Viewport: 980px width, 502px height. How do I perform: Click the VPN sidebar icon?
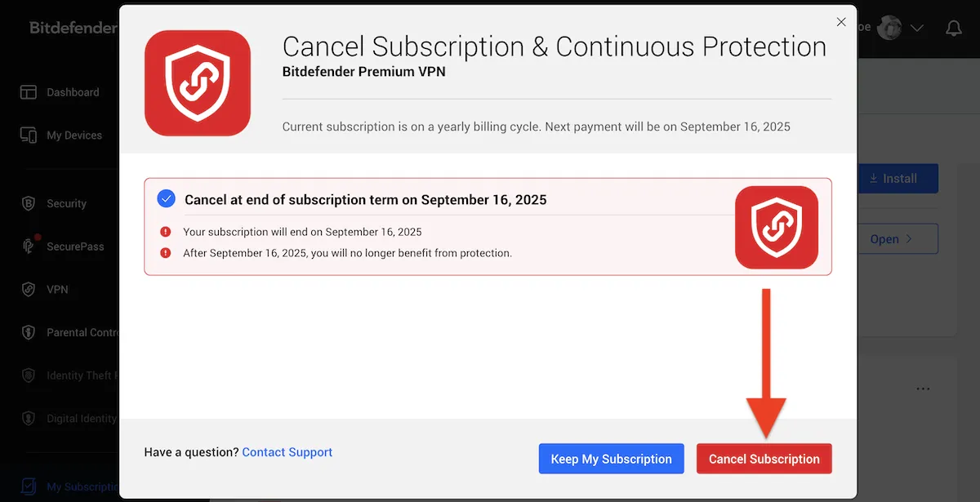(x=29, y=290)
